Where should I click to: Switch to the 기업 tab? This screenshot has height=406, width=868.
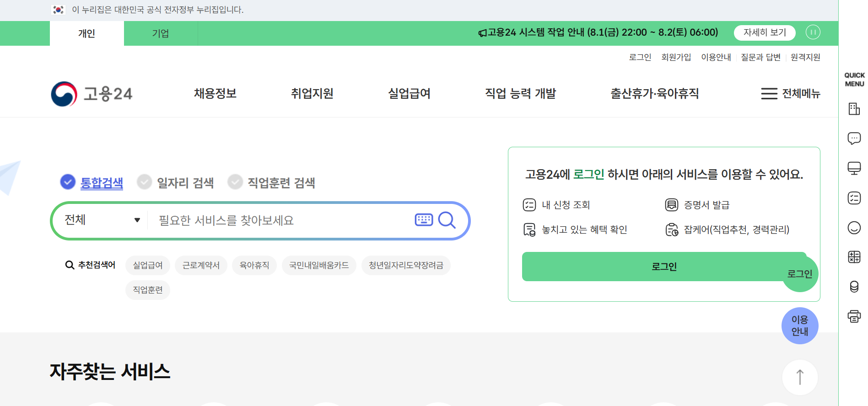[161, 33]
